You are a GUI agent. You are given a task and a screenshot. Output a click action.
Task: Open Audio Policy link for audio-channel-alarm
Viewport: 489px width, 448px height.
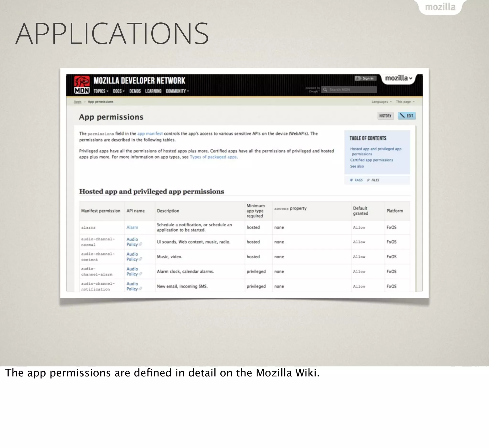tap(132, 271)
